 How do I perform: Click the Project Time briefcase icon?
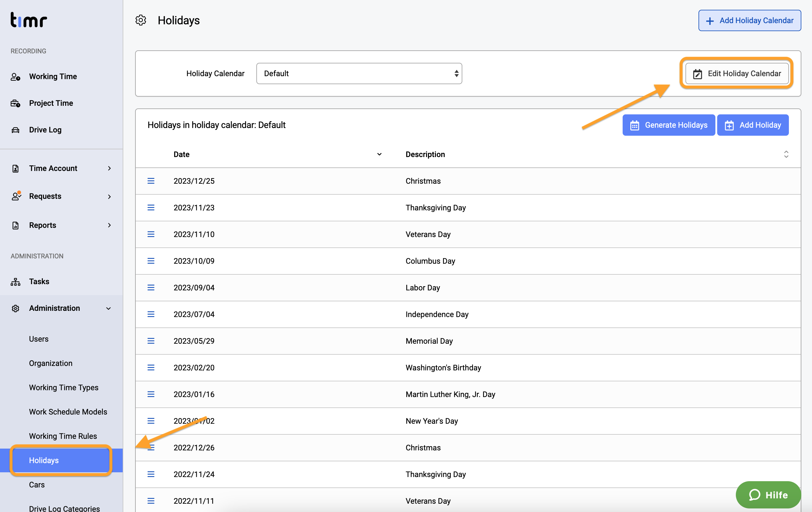(x=15, y=103)
